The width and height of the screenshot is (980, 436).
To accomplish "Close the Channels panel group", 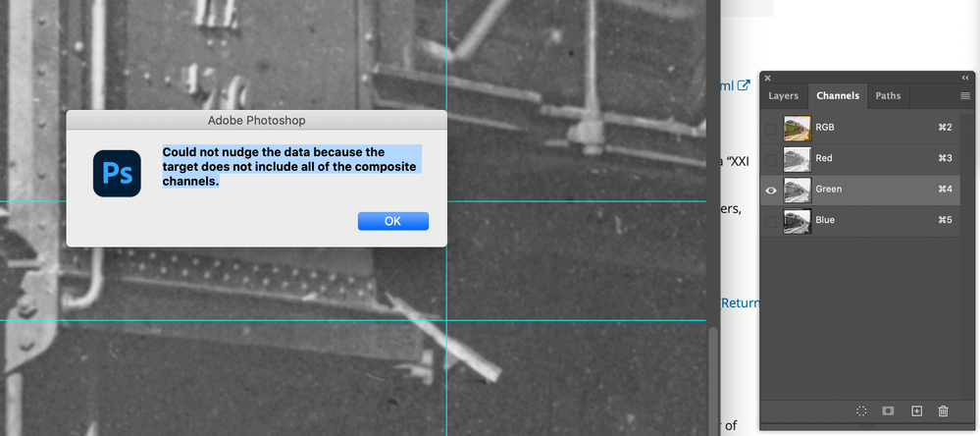I will pos(767,79).
